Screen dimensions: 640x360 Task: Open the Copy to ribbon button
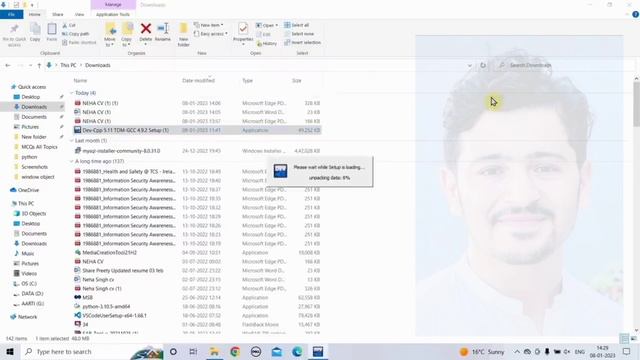coord(127,35)
